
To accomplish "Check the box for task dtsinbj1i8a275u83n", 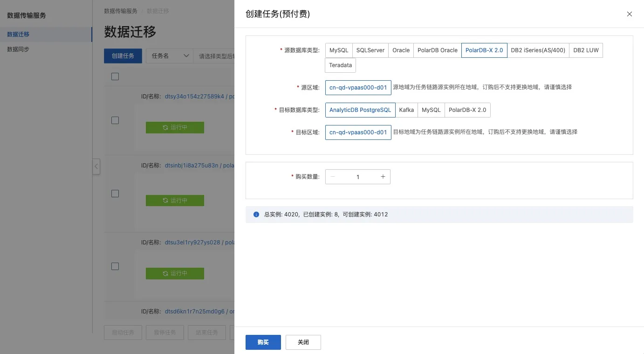I will 115,193.
